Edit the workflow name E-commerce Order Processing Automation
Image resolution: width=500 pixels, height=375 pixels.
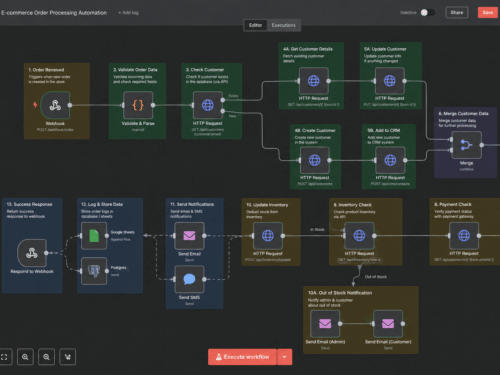click(x=54, y=13)
